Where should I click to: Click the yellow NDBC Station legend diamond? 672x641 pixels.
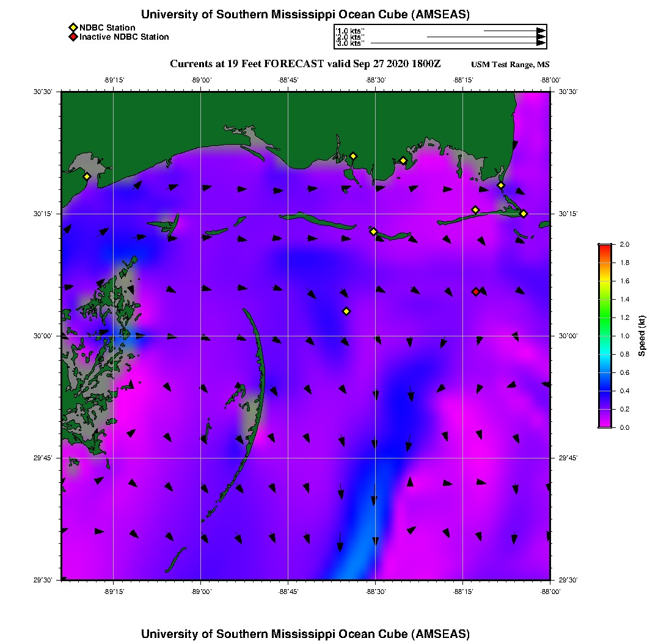73,27
